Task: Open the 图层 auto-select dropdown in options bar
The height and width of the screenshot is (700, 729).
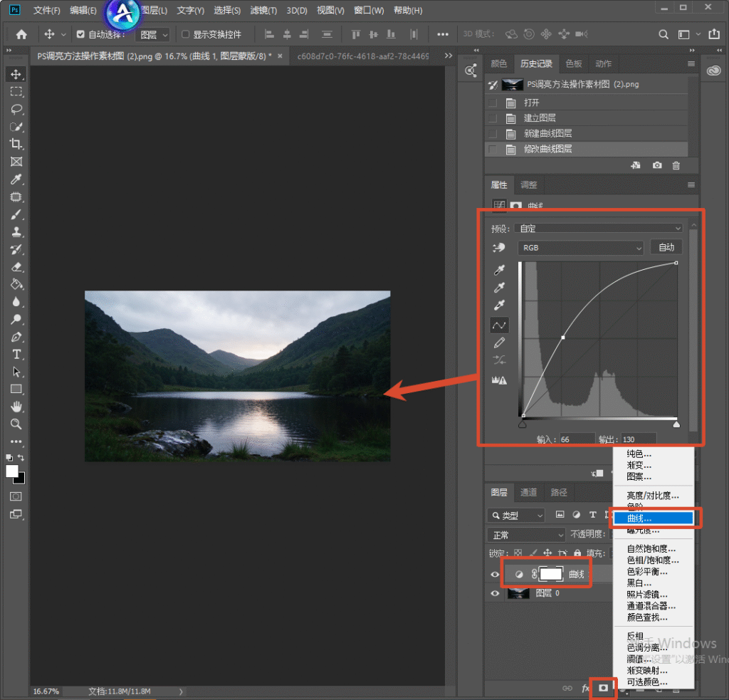Action: [152, 35]
